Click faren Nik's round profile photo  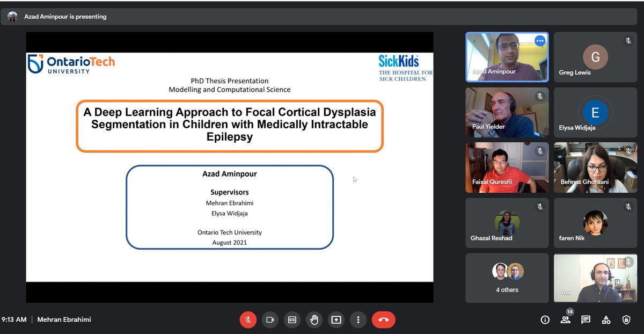point(595,222)
